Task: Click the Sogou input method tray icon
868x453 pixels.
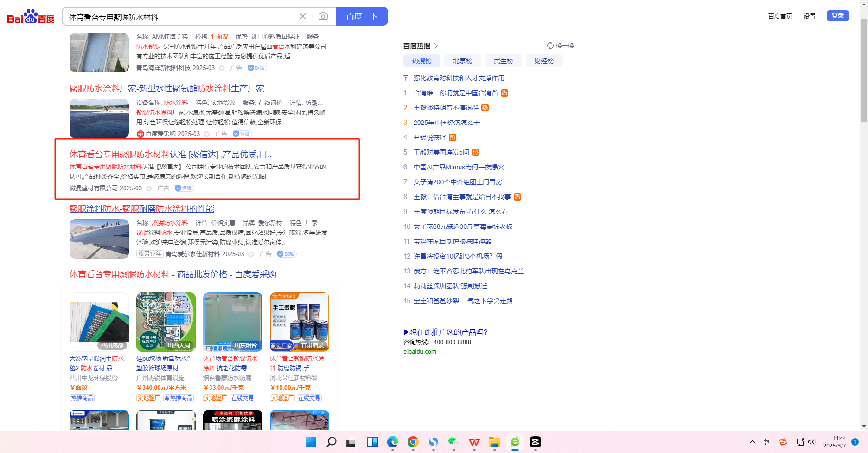Action: 783,442
